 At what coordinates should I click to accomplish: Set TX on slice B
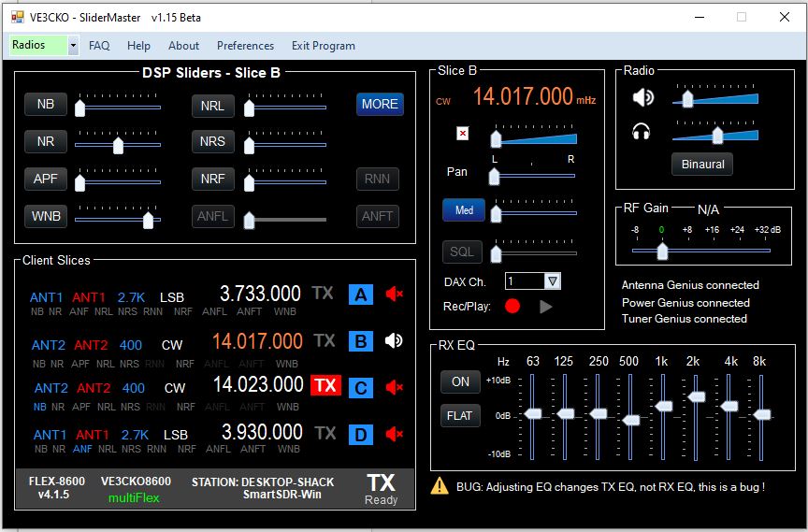(x=325, y=340)
